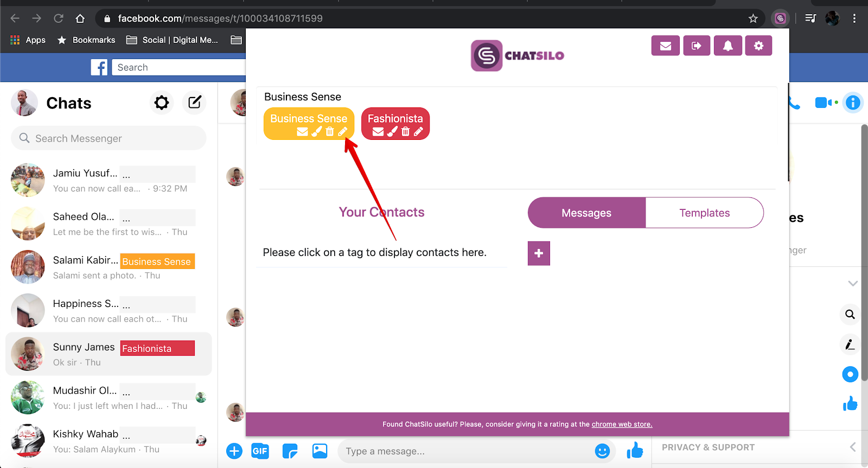Image resolution: width=868 pixels, height=468 pixels.
Task: Click envelope icon on Fashionista tag
Action: [378, 131]
